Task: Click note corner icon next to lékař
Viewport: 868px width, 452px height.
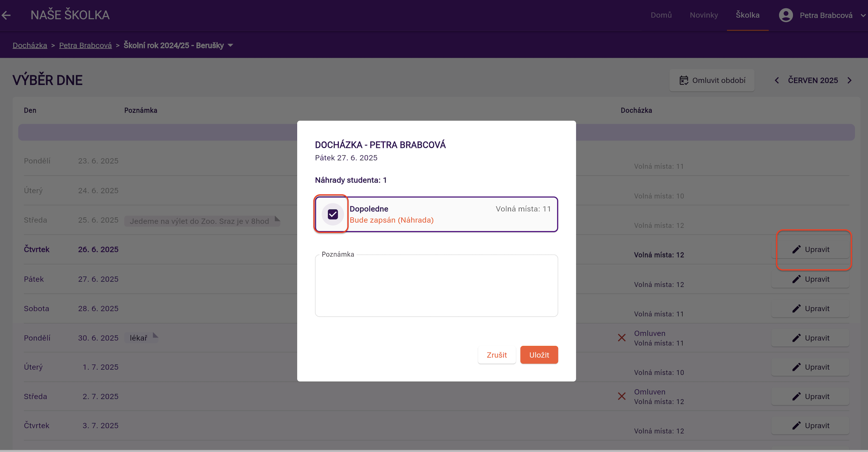Action: 155,335
